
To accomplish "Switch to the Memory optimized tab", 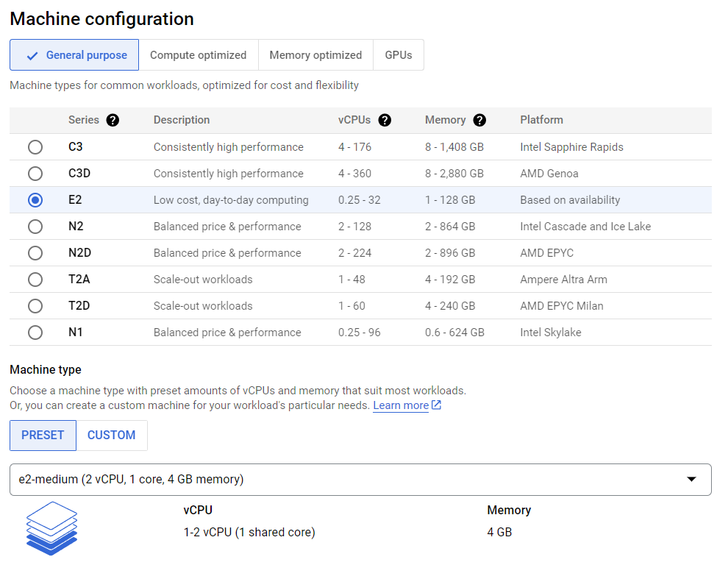I will [315, 55].
